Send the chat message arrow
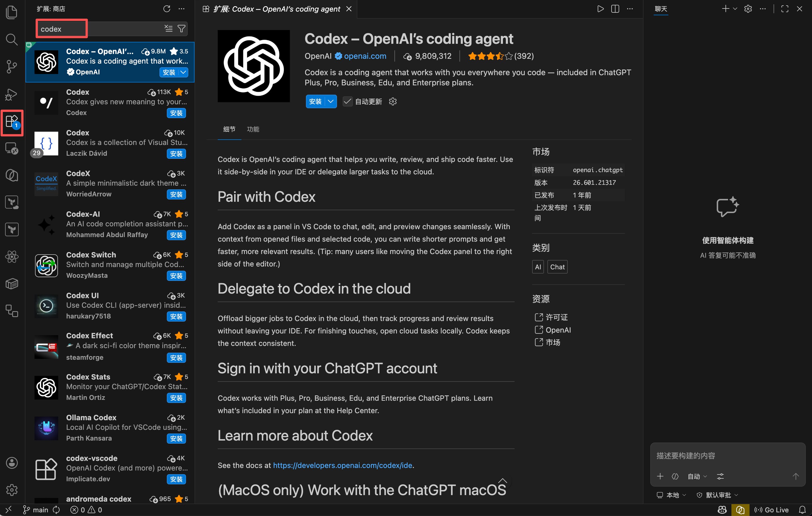812x516 pixels. pos(796,476)
